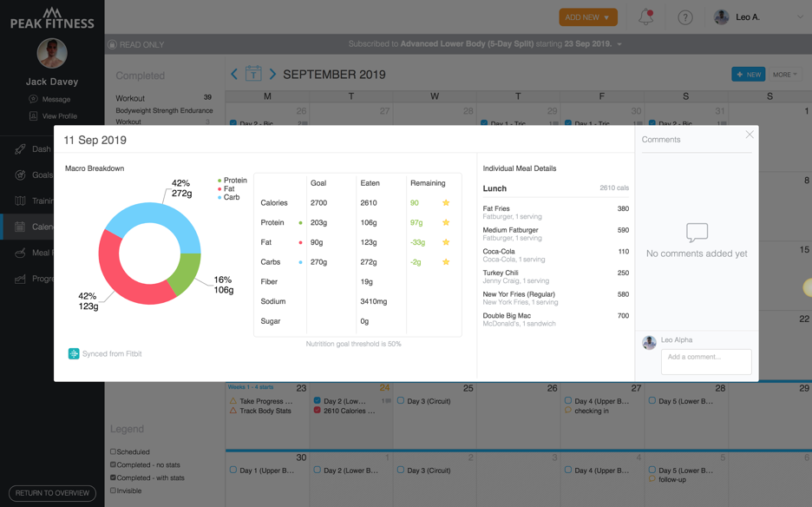Expand the Leo A. account dropdown arrow
The height and width of the screenshot is (507, 812).
(800, 17)
